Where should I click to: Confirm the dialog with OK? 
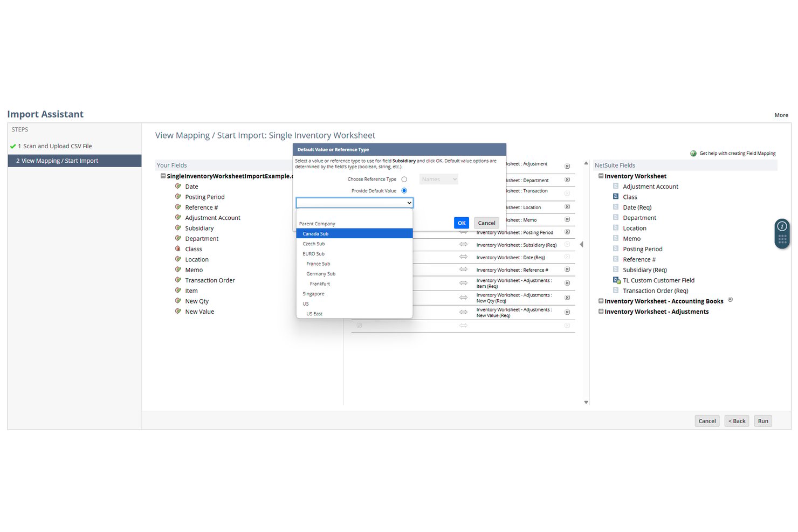(462, 223)
